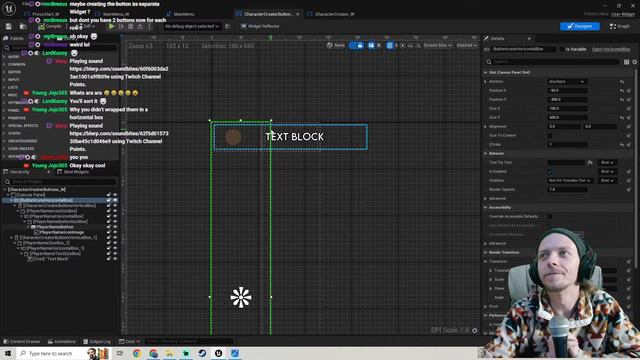
Task: Toggle lock icon for ButtonIconsHorizontalBox row
Action: pos(109,200)
